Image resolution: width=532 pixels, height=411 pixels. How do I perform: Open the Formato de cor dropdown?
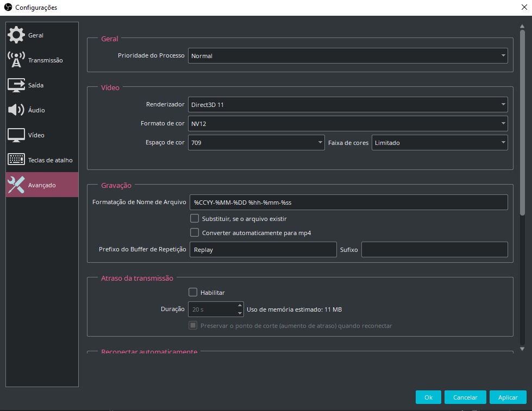pyautogui.click(x=348, y=124)
